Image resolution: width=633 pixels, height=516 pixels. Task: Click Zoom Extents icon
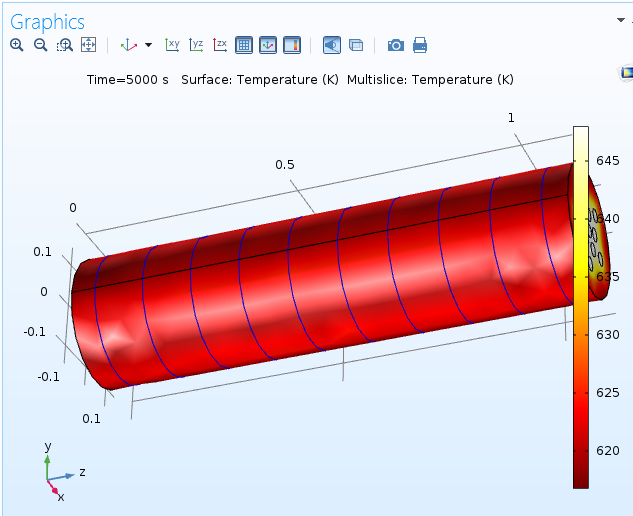88,45
